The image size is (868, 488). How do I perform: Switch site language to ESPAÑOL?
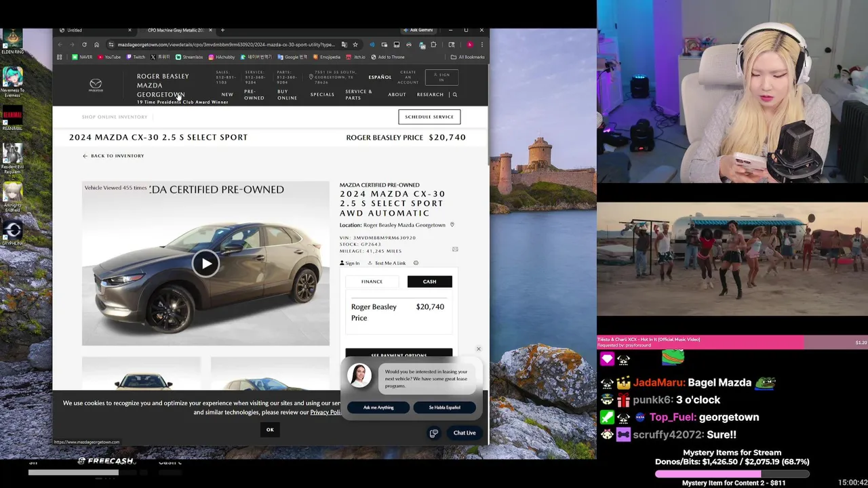(x=380, y=77)
